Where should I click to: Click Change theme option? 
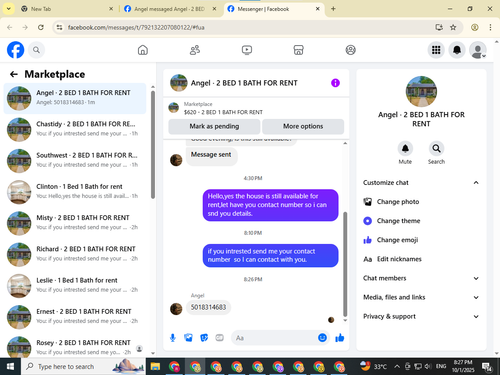[x=421, y=221]
